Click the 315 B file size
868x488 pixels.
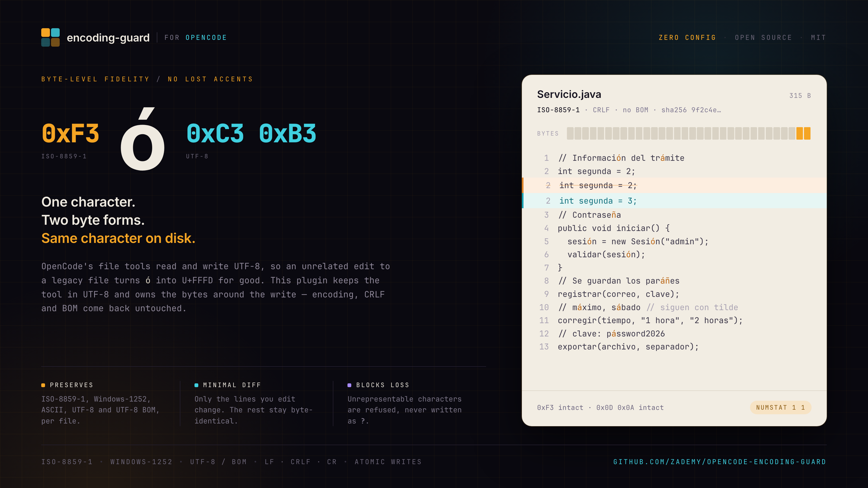coord(800,96)
